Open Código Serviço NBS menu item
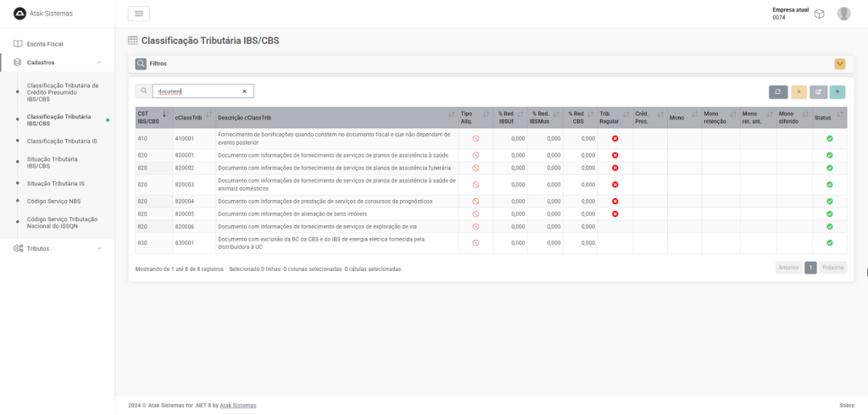The image size is (868, 415). (x=53, y=201)
